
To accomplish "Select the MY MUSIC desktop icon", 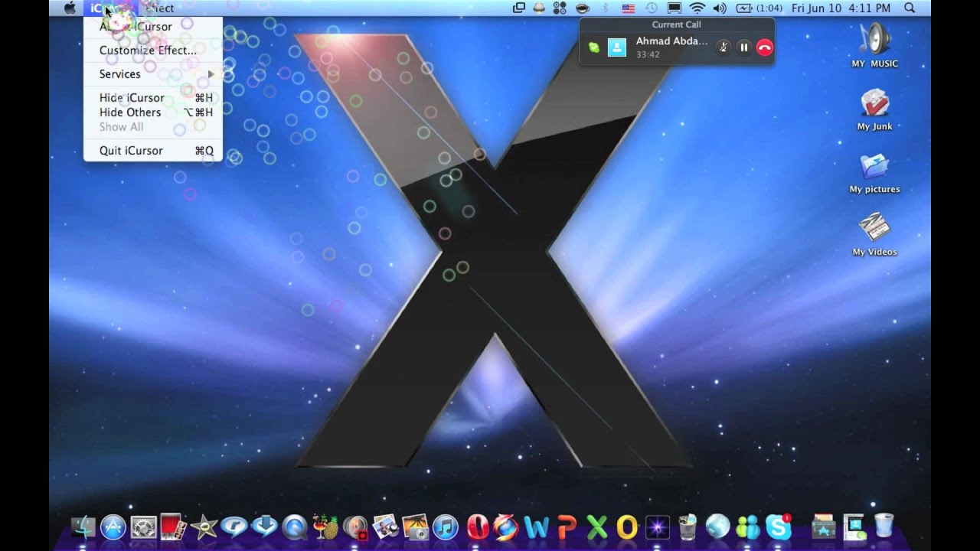I will (x=874, y=44).
